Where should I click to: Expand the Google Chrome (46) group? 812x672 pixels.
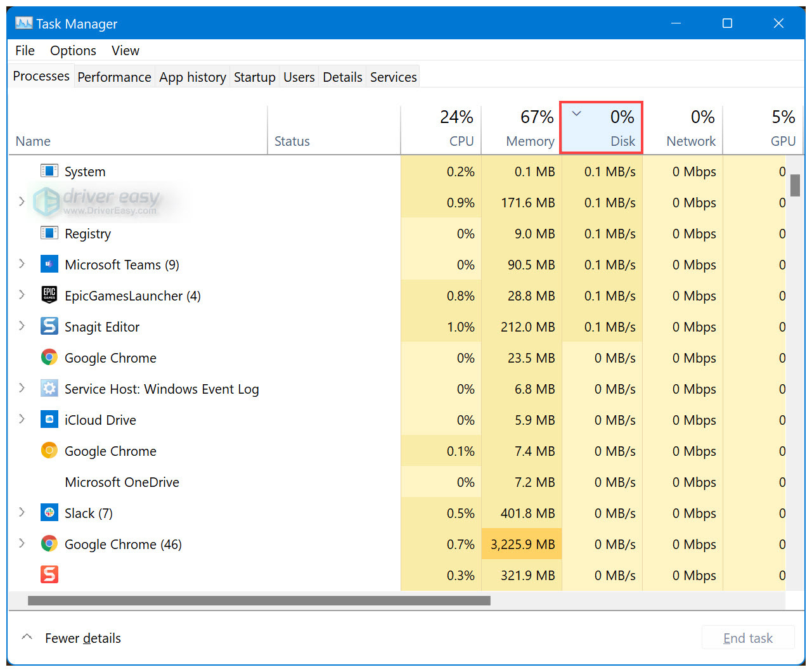(x=22, y=543)
